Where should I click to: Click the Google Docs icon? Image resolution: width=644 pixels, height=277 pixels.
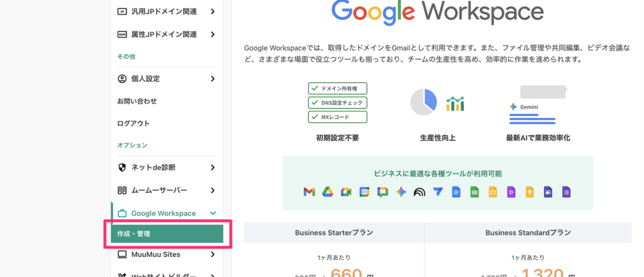tap(457, 192)
